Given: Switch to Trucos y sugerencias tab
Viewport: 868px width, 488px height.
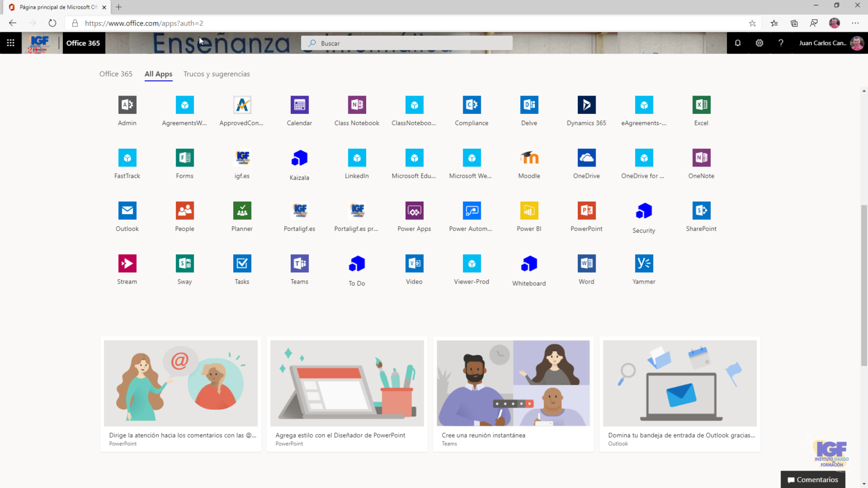Looking at the screenshot, I should (216, 74).
